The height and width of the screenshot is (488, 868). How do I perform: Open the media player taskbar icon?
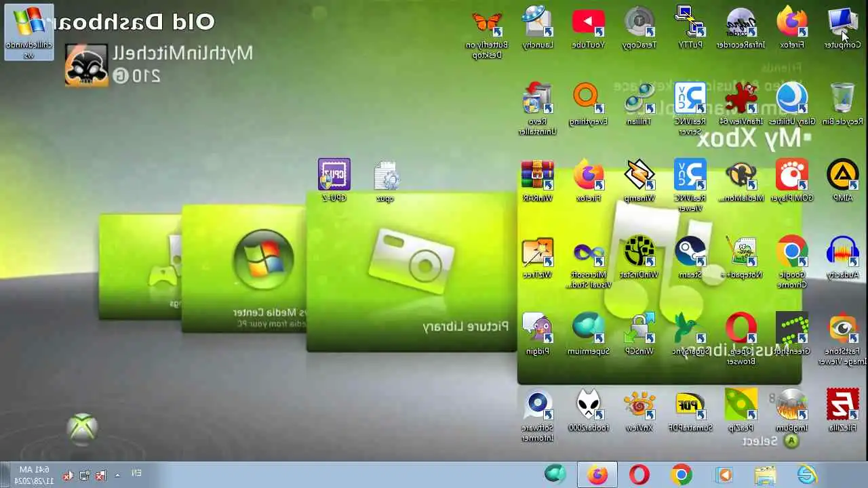tap(723, 474)
